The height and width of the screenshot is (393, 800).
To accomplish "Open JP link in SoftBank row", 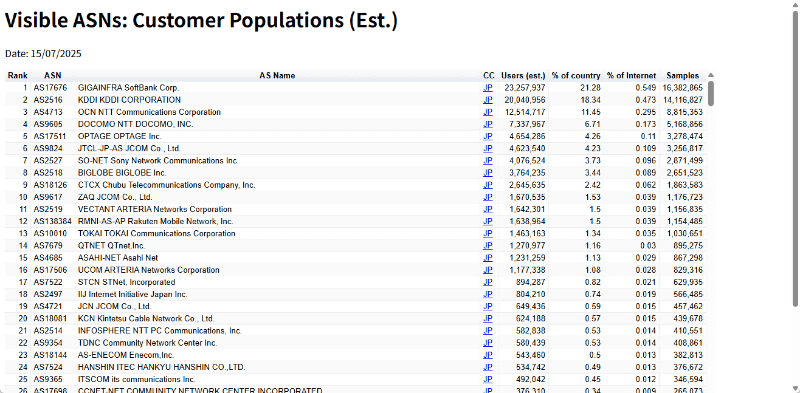I will [488, 88].
